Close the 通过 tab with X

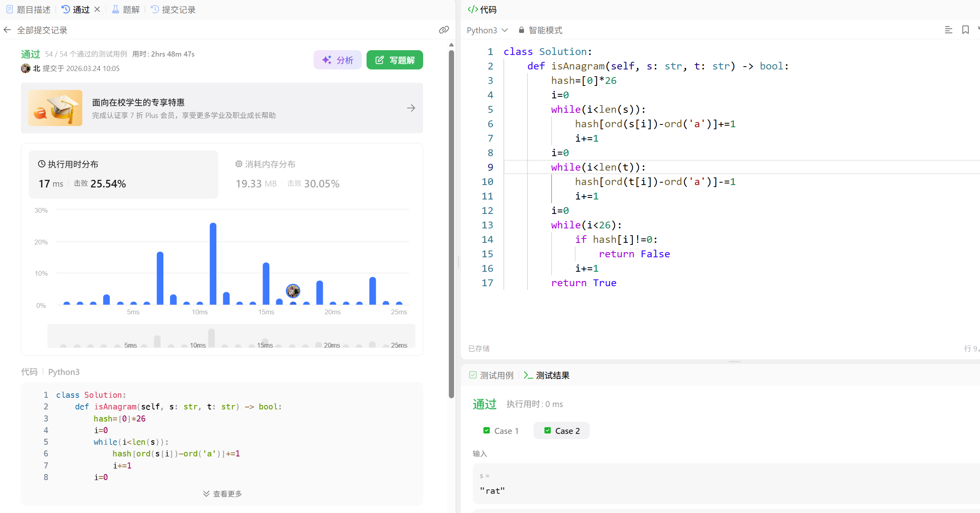point(97,10)
